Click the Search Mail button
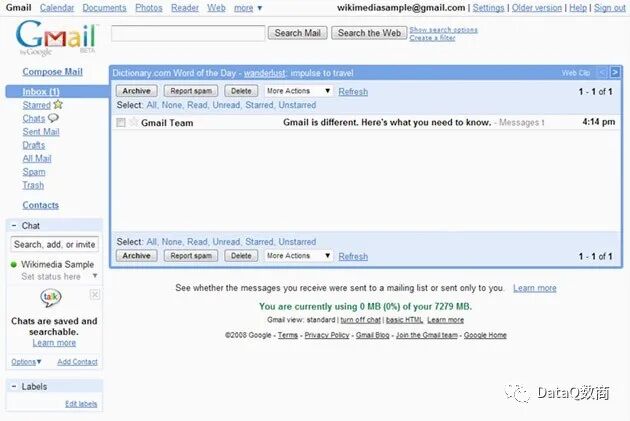The image size is (630, 421). tap(298, 33)
